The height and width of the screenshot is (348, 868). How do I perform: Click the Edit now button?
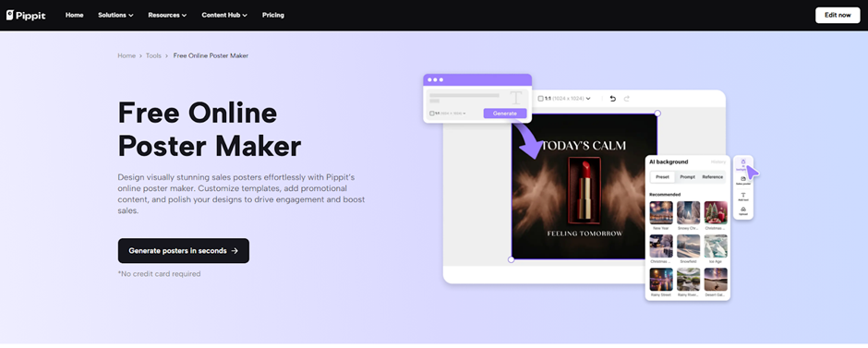coord(838,15)
